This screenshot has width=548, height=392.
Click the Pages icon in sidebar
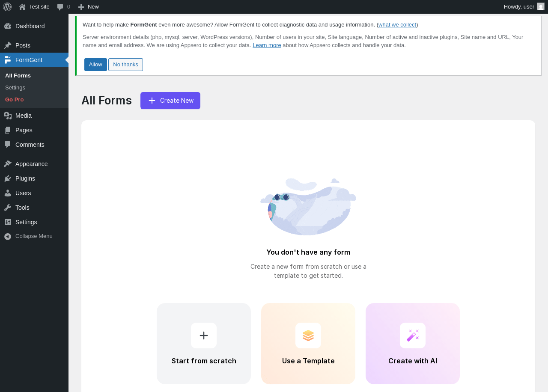[8, 130]
